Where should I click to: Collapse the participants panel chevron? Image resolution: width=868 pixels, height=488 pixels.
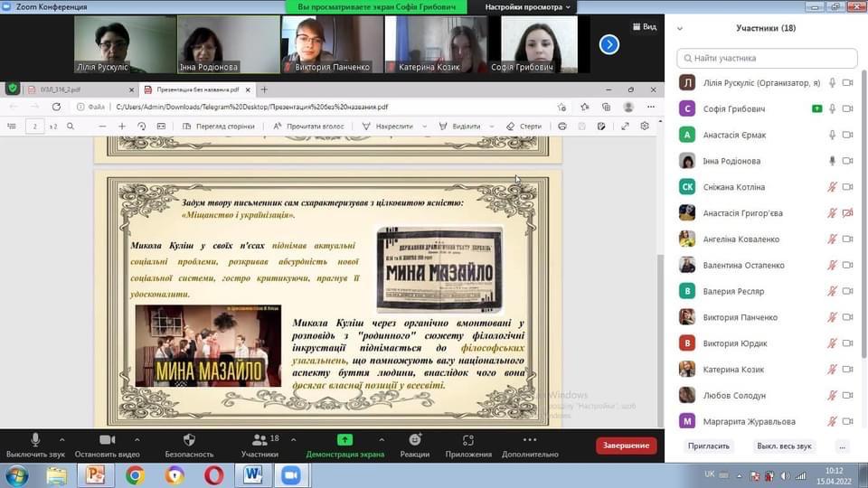pyautogui.click(x=679, y=28)
